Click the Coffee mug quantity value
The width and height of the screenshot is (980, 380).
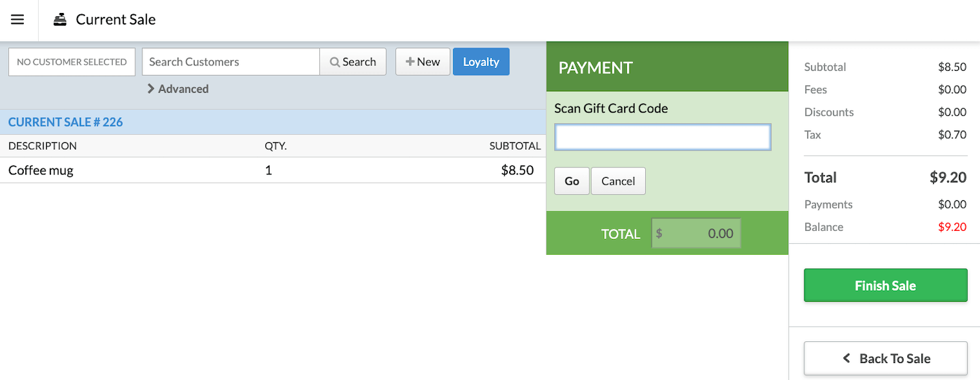268,170
